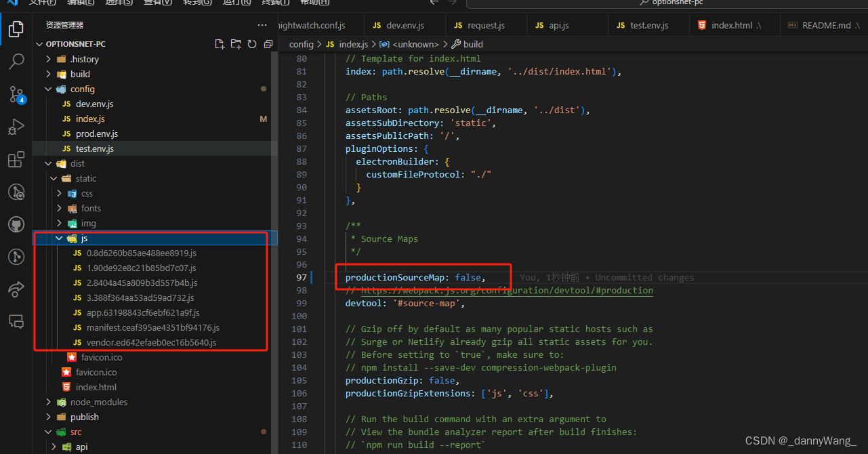Screen dimensions: 868x454
Task: Open the Search view in the activity bar
Action: tap(16, 62)
